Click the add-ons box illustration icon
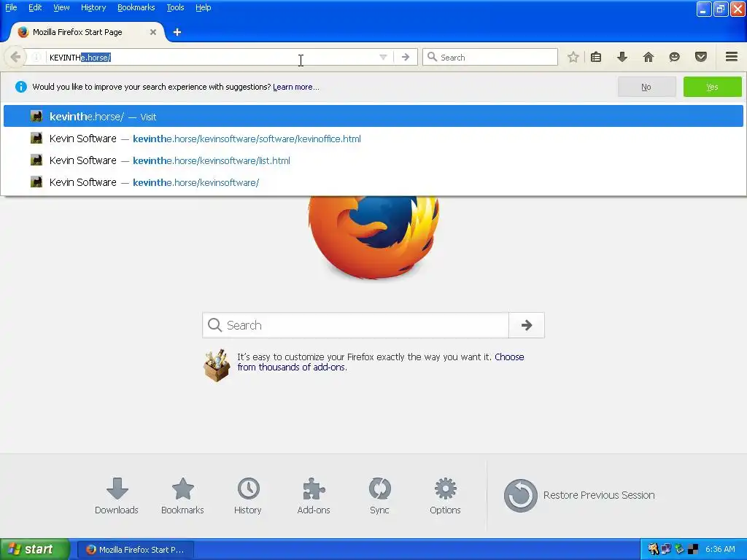The width and height of the screenshot is (747, 560). tap(216, 365)
